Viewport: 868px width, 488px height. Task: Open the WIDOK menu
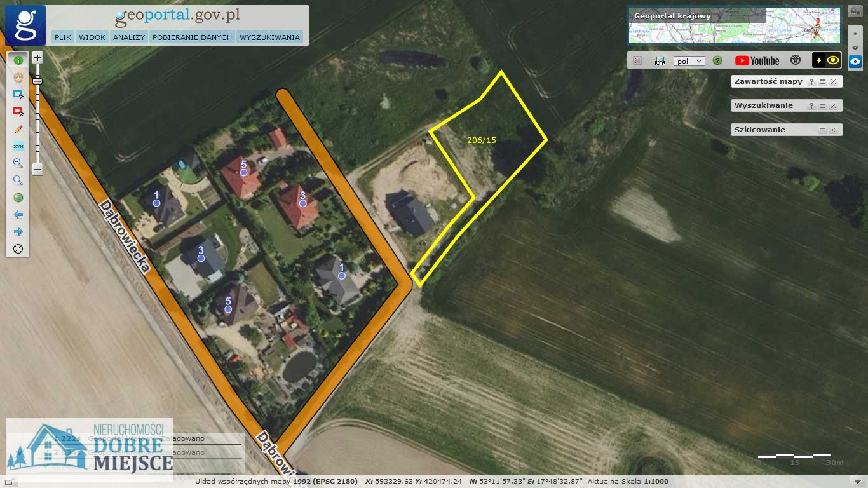click(x=92, y=37)
